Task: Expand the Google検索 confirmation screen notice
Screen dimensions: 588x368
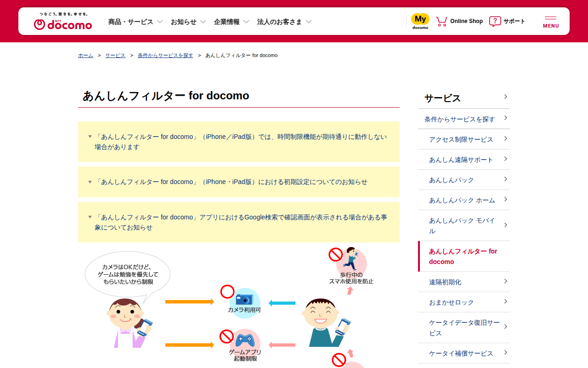Action: [239, 222]
